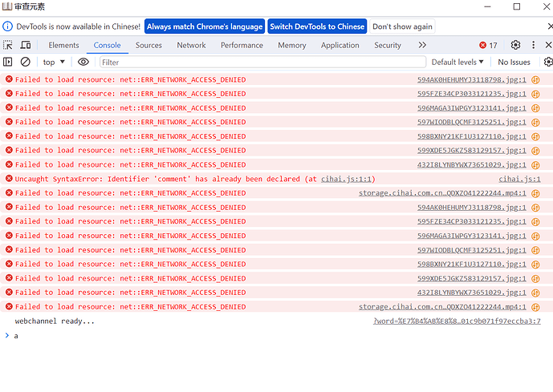Toggle the device toolbar icon
This screenshot has height=392, width=553.
click(x=27, y=46)
